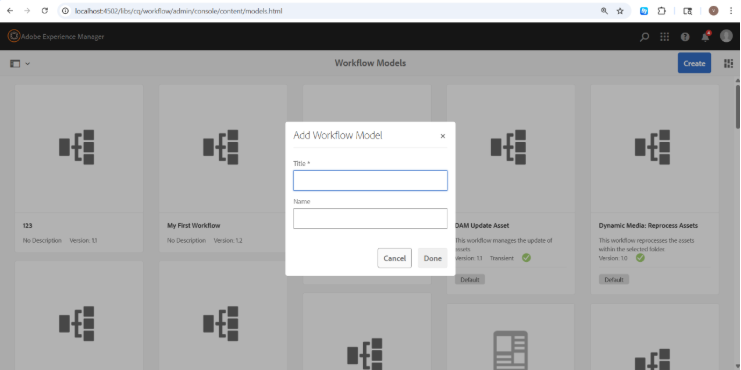The height and width of the screenshot is (370, 741).
Task: Click 'Transient' label on DAM Update Asset
Action: 501,258
